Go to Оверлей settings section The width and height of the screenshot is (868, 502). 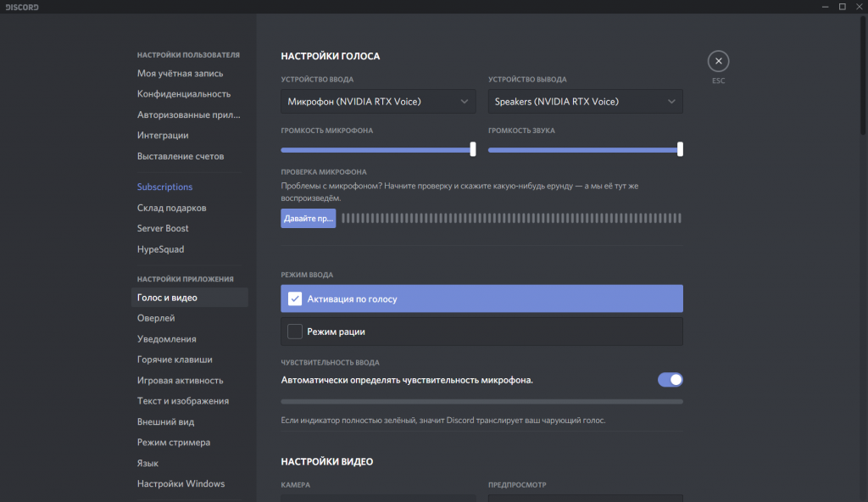tap(156, 318)
